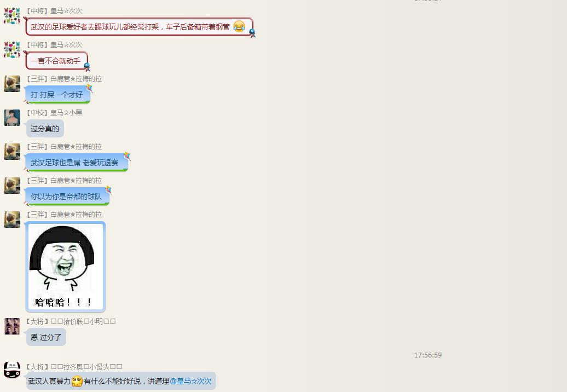This screenshot has width=567, height=392.
Task: Open the @皇马☆次次 mention link
Action: pyautogui.click(x=190, y=381)
